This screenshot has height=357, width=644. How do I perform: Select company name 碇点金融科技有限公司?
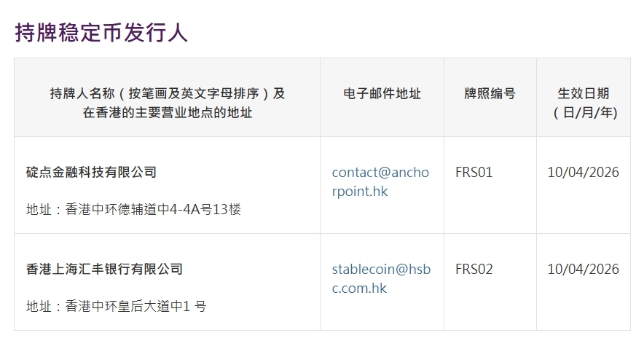click(91, 172)
